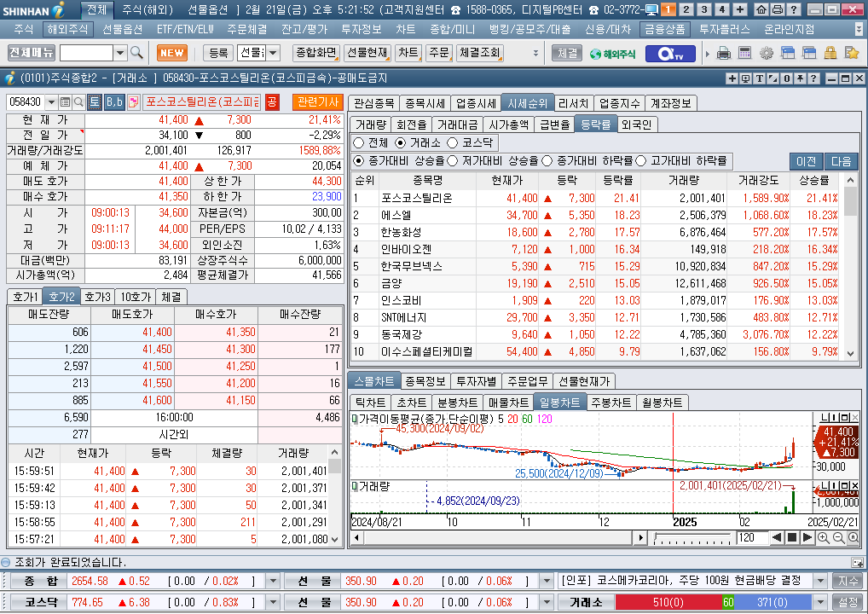The height and width of the screenshot is (614, 868).
Task: Select the 코스닥 market radio button
Action: click(452, 143)
